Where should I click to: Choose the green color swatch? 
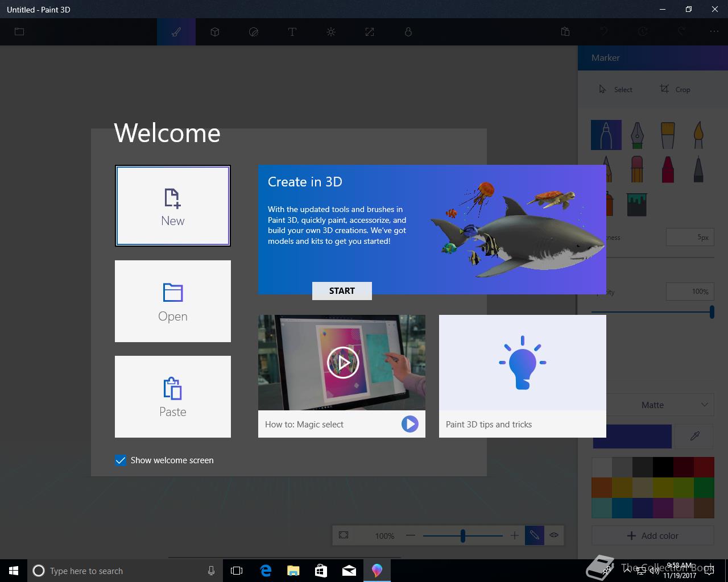(704, 488)
